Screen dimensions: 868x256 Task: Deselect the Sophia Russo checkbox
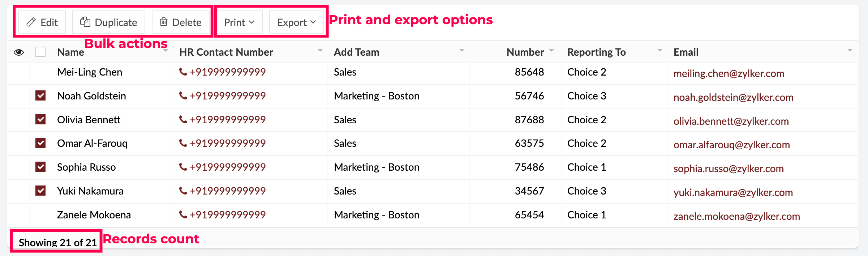[40, 167]
